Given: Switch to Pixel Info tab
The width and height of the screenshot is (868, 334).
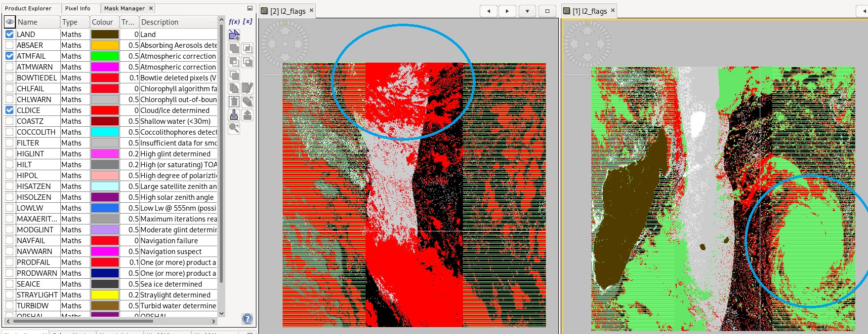Looking at the screenshot, I should point(78,8).
